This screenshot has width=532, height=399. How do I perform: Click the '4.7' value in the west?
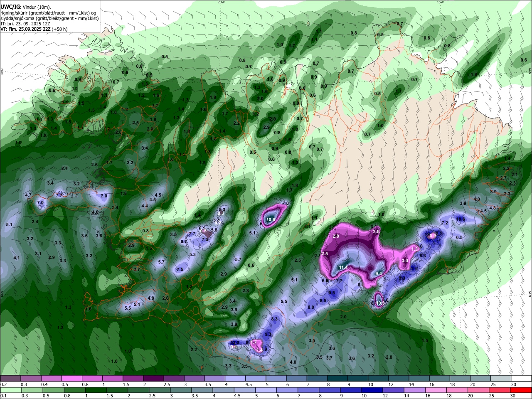(28, 195)
